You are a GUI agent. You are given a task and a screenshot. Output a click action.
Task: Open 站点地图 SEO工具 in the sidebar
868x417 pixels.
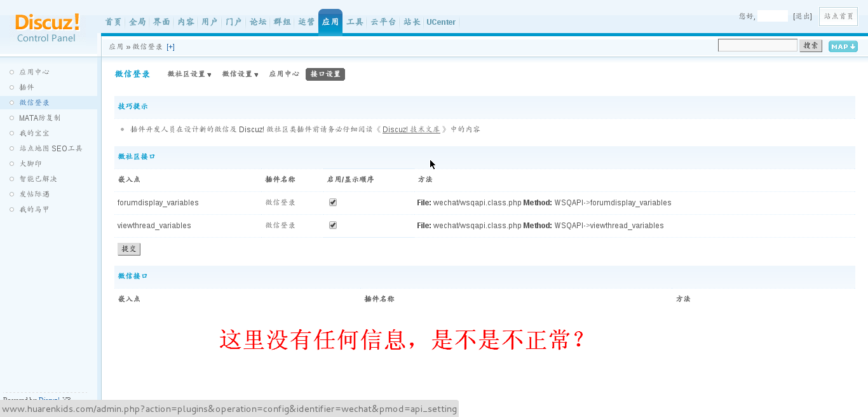(x=51, y=149)
